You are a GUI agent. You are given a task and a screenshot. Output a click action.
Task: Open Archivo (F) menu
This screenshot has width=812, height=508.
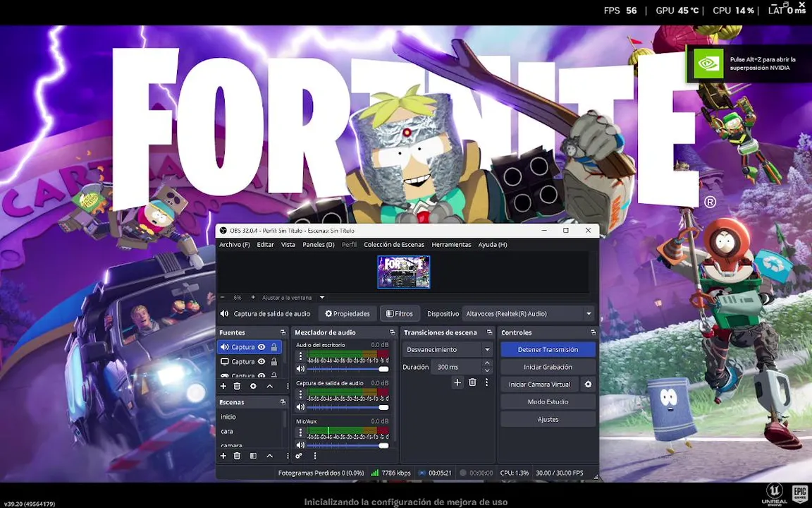pos(235,245)
